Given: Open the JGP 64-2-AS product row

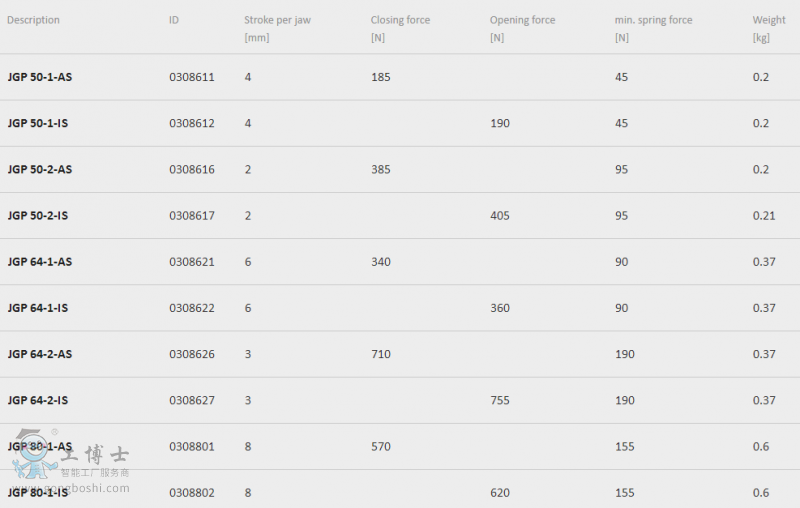Looking at the screenshot, I should coord(400,354).
